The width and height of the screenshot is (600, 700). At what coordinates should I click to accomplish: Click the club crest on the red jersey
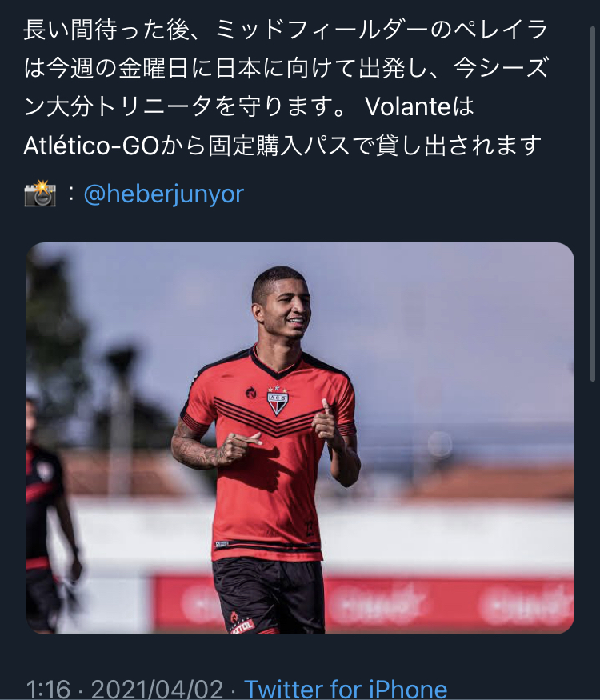tap(278, 401)
